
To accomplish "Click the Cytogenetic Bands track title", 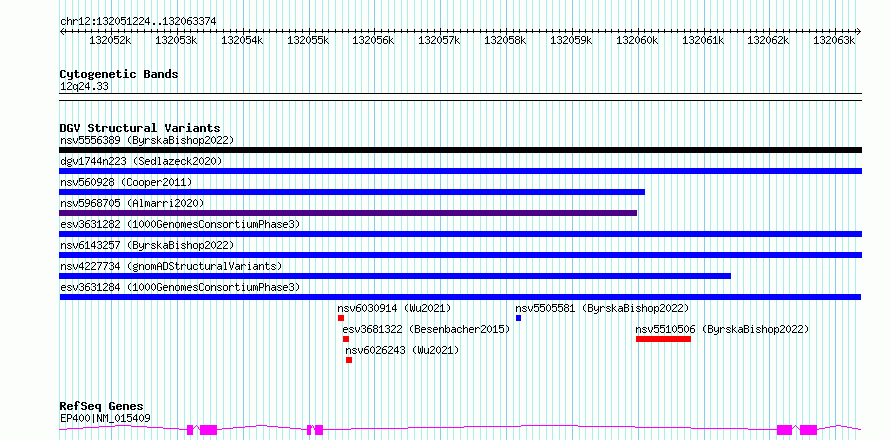I will pyautogui.click(x=119, y=74).
